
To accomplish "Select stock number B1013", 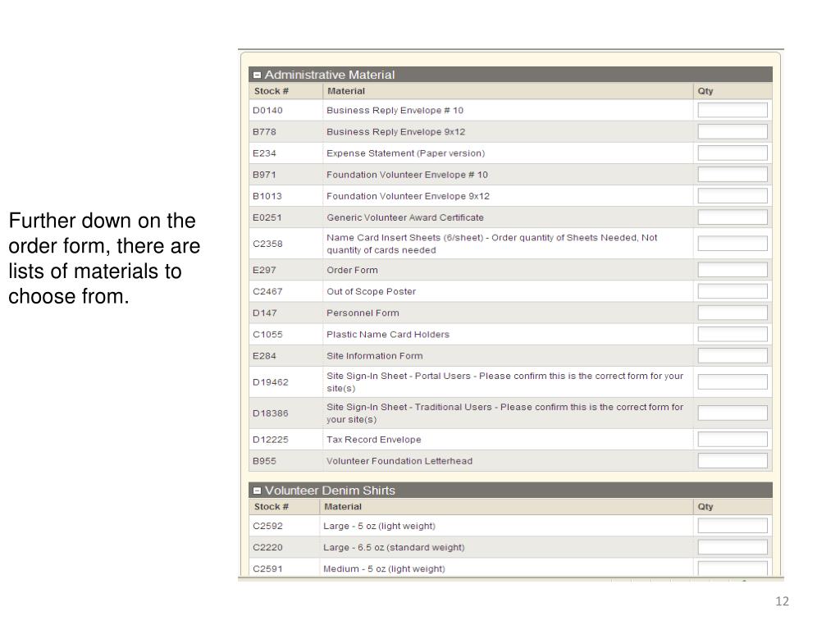I will tap(267, 196).
